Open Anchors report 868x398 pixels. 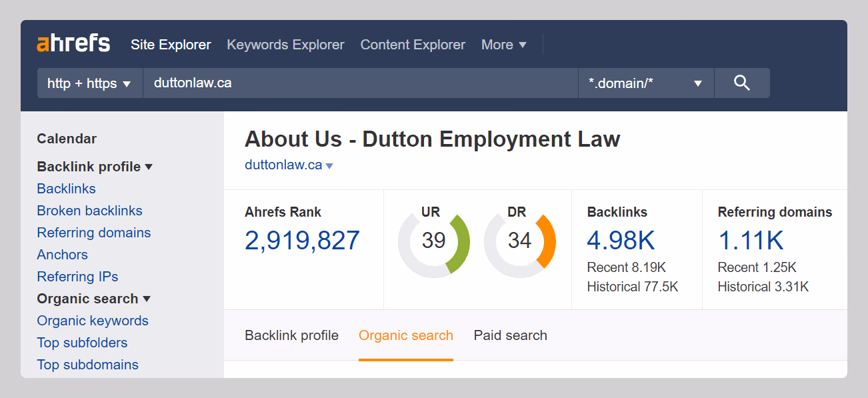62,255
